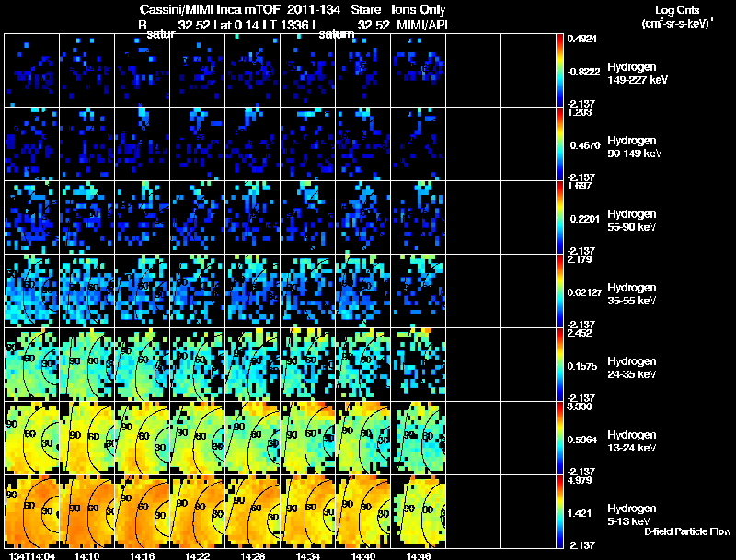Viewport: 736px width, 560px height.
Task: Click the color bar for Hydrogen 13-24 keV
Action: 559,438
